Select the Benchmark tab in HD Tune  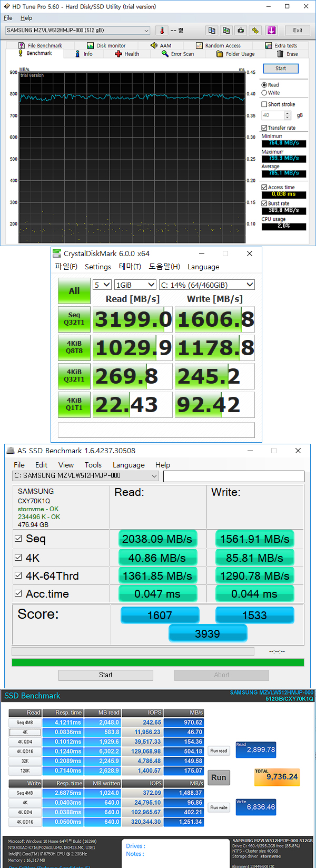pyautogui.click(x=35, y=53)
